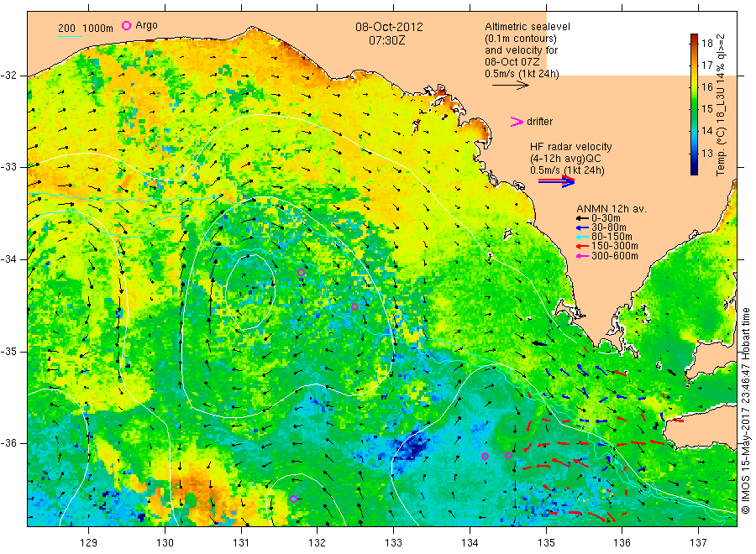Click the Argo float marker near 131.8°E, 34.1°S
The height and width of the screenshot is (554, 756).
[302, 272]
